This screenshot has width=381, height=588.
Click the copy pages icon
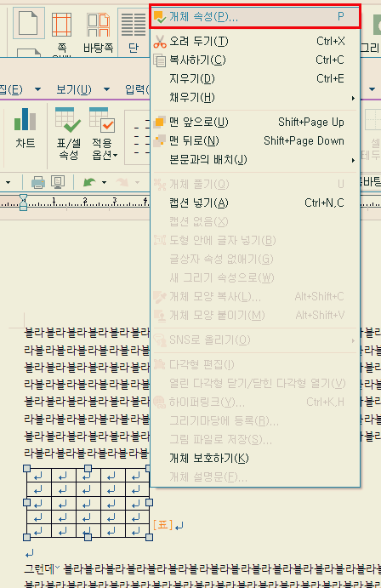[x=160, y=60]
